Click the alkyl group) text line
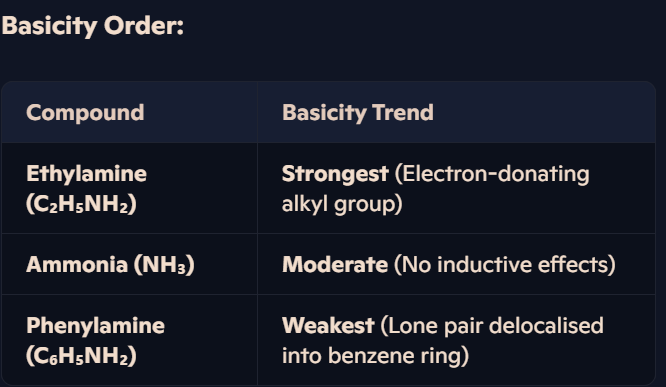The height and width of the screenshot is (387, 666). (342, 204)
